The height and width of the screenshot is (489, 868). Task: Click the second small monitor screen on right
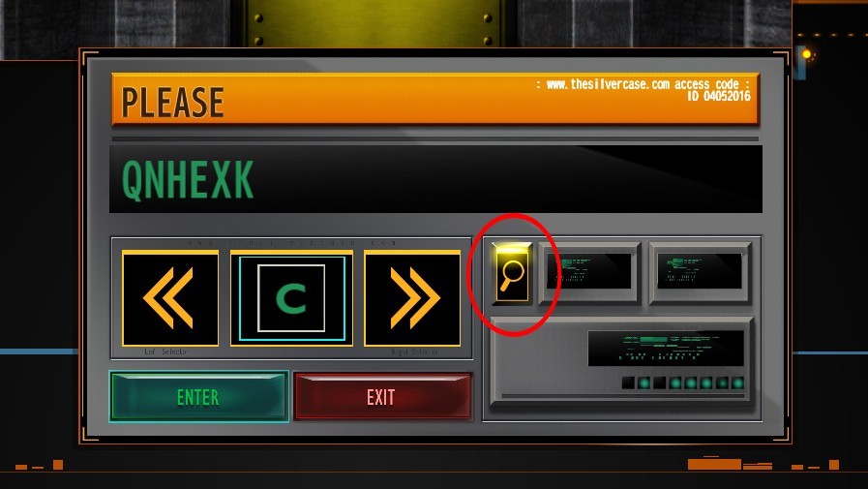coord(700,271)
